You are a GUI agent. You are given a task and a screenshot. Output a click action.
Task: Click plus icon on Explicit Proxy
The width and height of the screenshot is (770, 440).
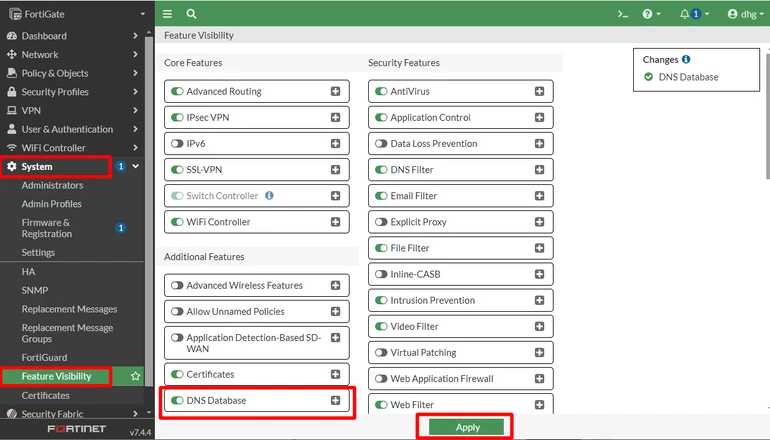pos(539,221)
